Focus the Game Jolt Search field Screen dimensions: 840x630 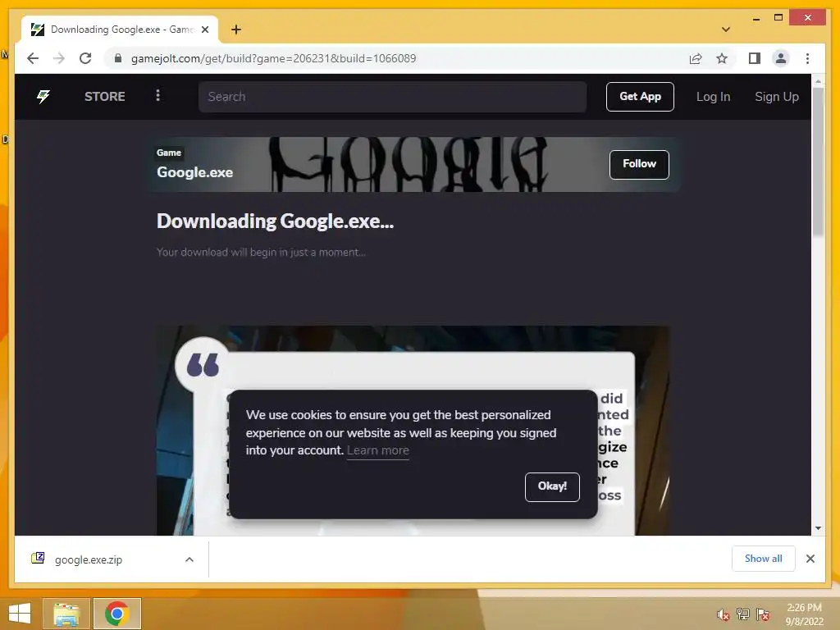pyautogui.click(x=392, y=97)
